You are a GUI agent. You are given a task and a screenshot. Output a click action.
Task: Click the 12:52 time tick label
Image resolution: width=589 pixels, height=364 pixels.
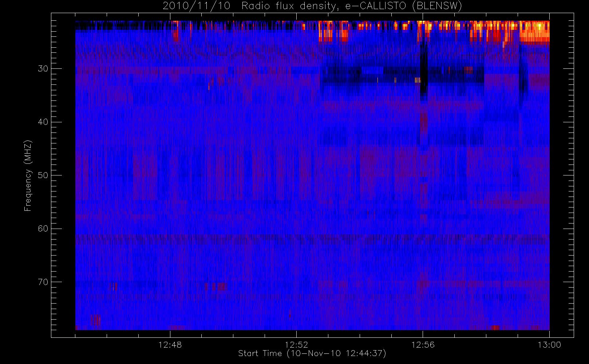coord(296,345)
